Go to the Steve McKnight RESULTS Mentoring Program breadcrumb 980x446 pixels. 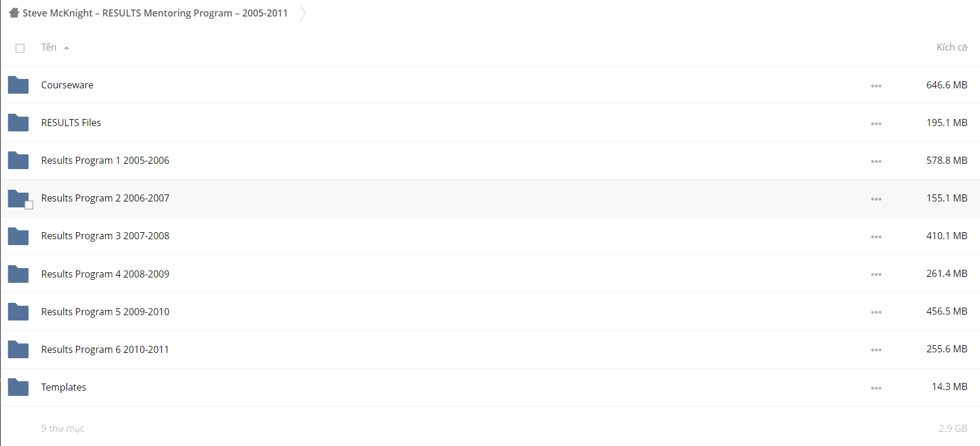(x=155, y=13)
